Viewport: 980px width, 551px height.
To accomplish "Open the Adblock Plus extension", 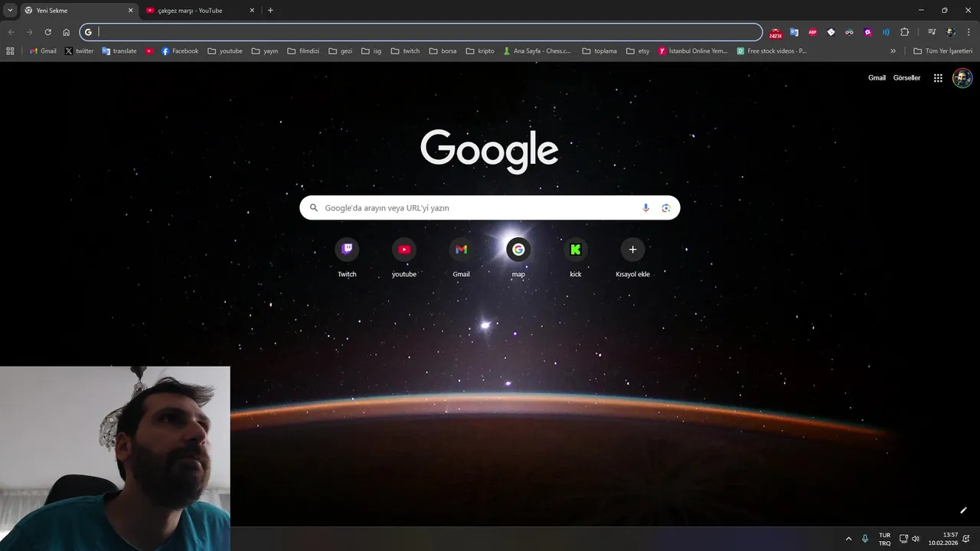I will [812, 32].
